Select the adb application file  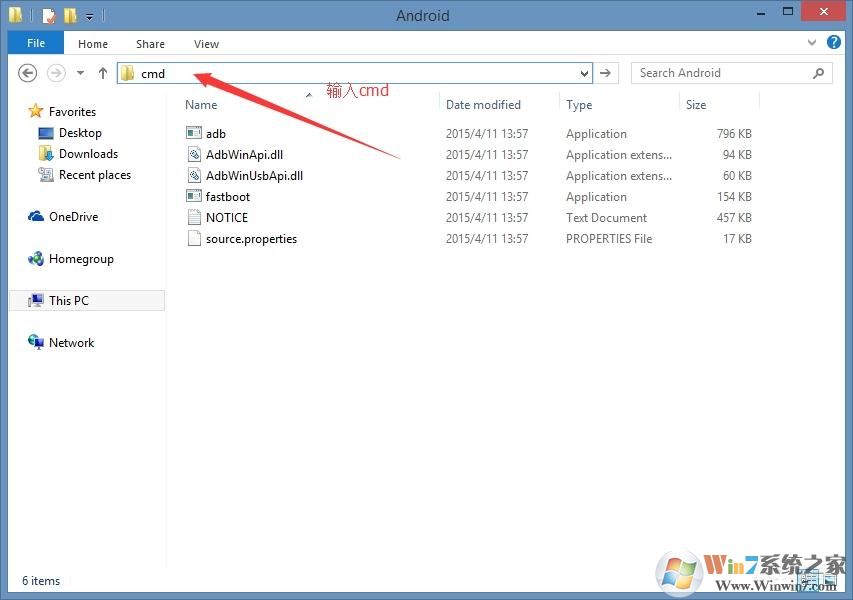pyautogui.click(x=215, y=134)
